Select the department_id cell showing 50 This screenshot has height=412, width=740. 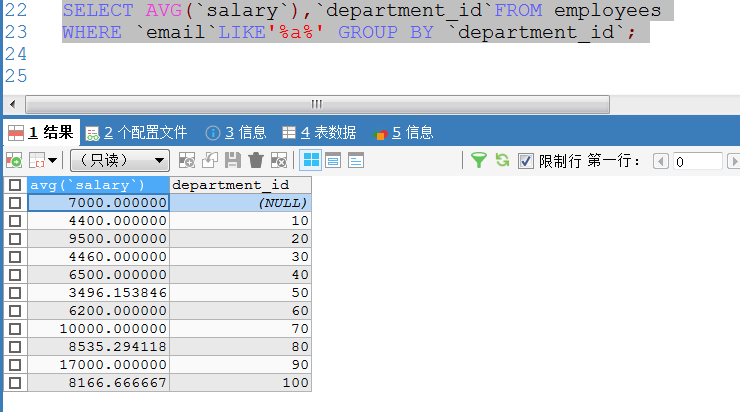tap(240, 293)
